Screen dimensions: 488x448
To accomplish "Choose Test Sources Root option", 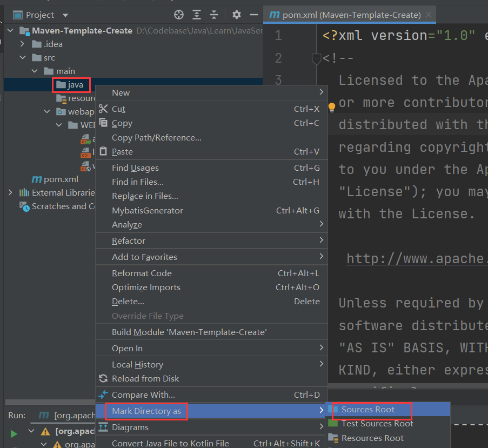I will (377, 424).
